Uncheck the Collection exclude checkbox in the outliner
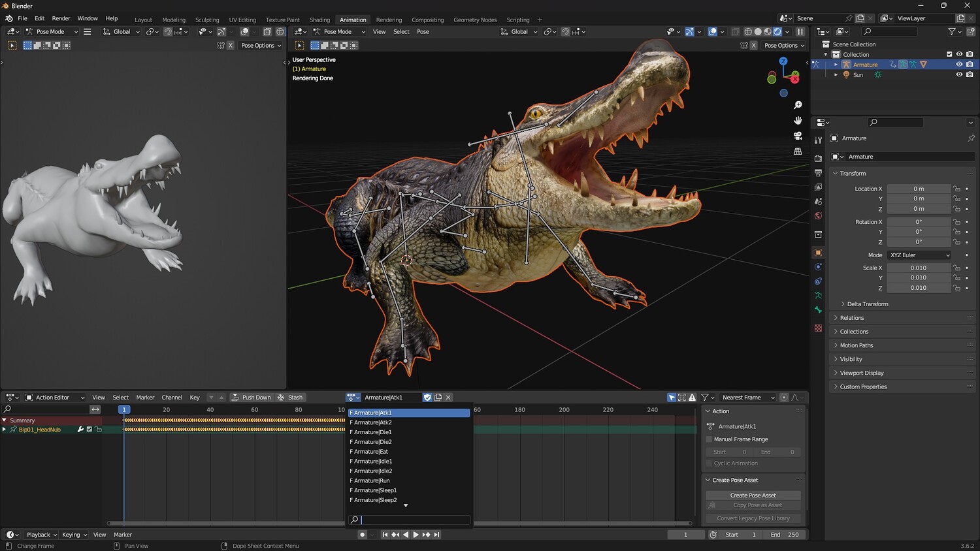The height and width of the screenshot is (551, 980). (x=949, y=54)
